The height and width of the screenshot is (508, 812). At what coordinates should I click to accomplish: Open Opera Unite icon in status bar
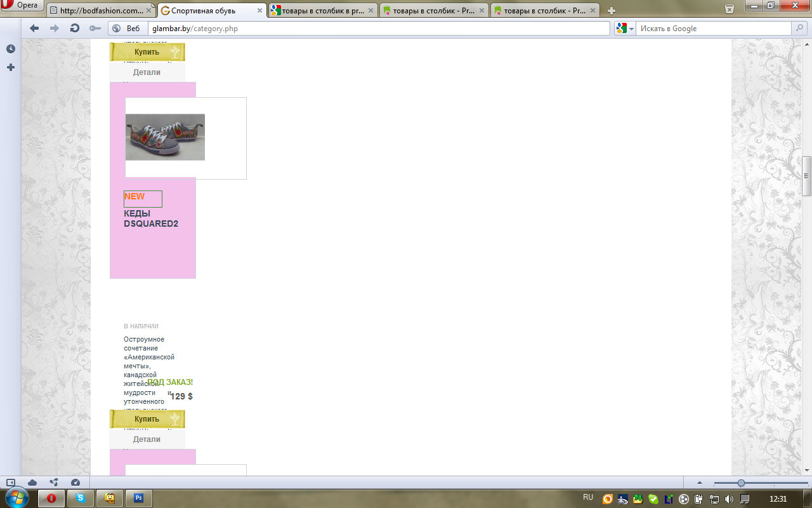click(54, 483)
